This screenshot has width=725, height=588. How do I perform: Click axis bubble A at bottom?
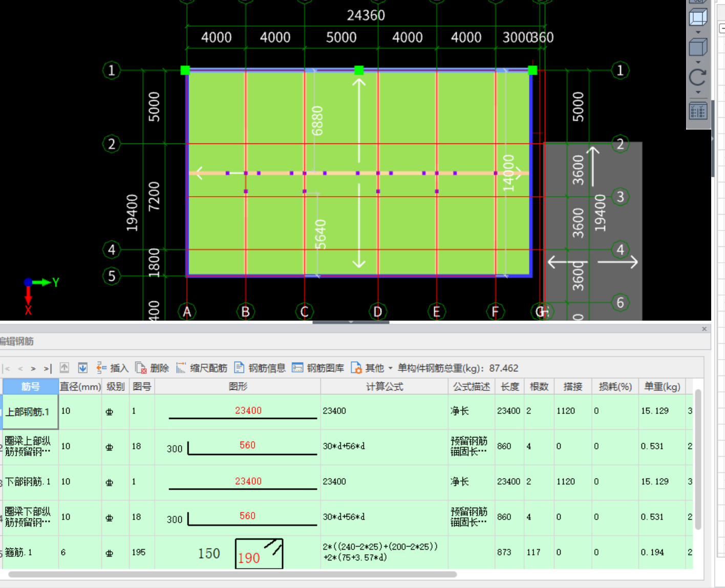point(187,311)
